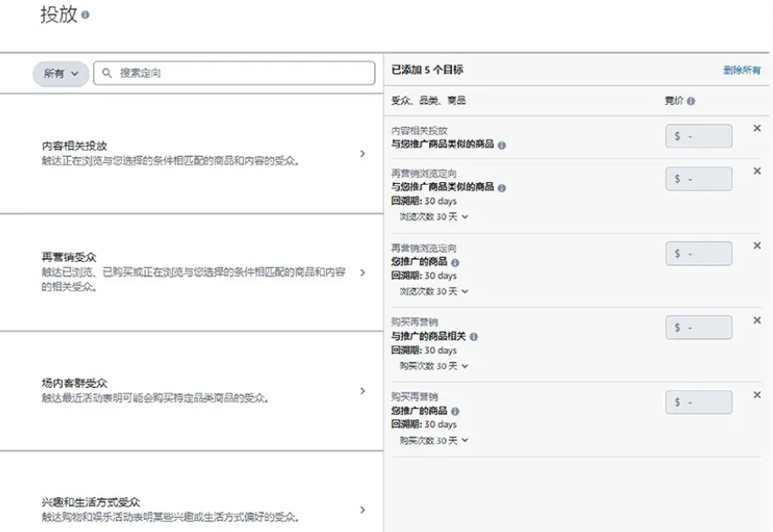The image size is (773, 532).
Task: Remove the last 购买再营销 target row
Action: tap(756, 395)
